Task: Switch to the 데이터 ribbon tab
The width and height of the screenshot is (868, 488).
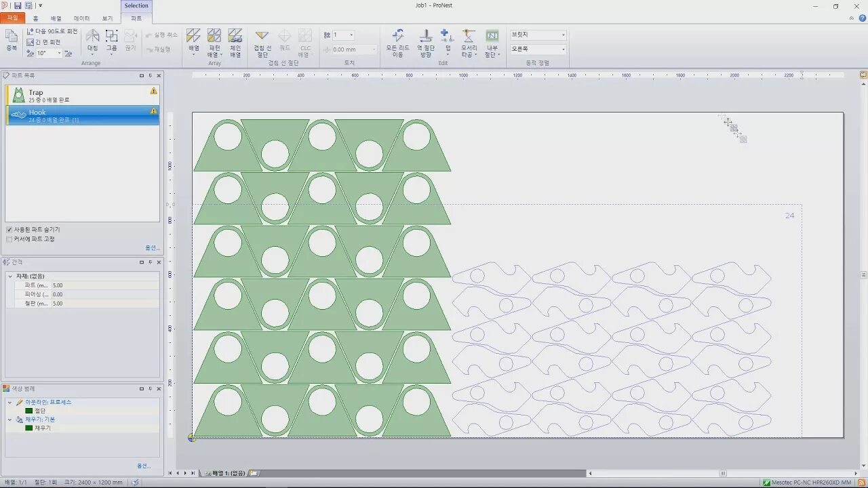Action: pyautogui.click(x=81, y=18)
